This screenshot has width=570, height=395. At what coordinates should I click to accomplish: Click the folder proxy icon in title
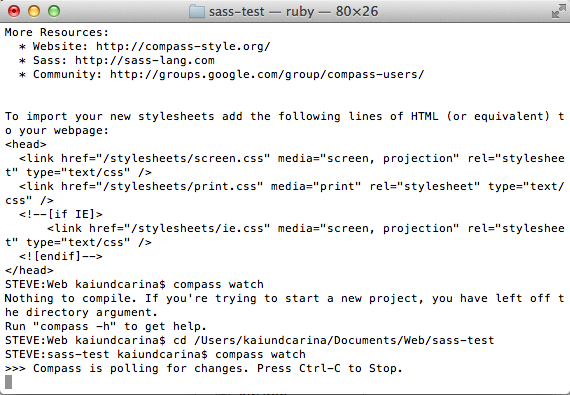(197, 12)
